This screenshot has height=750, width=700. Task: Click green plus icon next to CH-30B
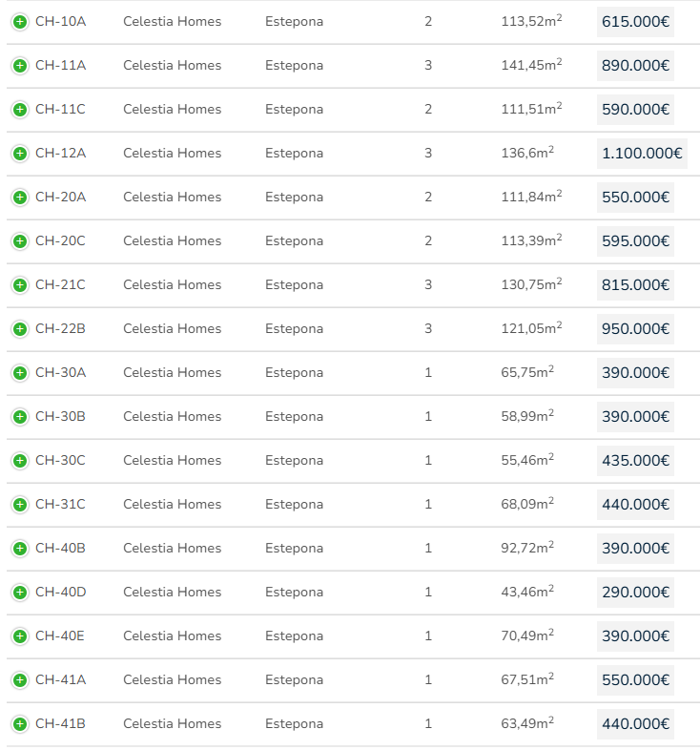tap(20, 417)
